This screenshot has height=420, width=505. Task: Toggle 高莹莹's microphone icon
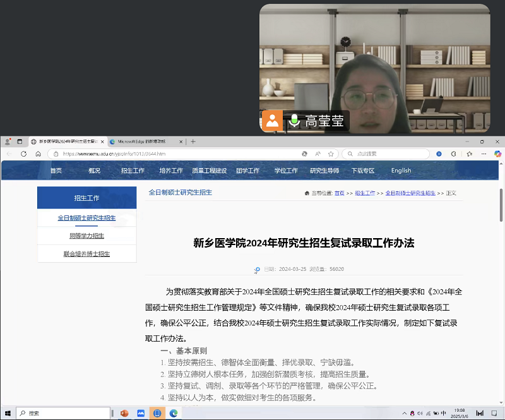(x=294, y=121)
